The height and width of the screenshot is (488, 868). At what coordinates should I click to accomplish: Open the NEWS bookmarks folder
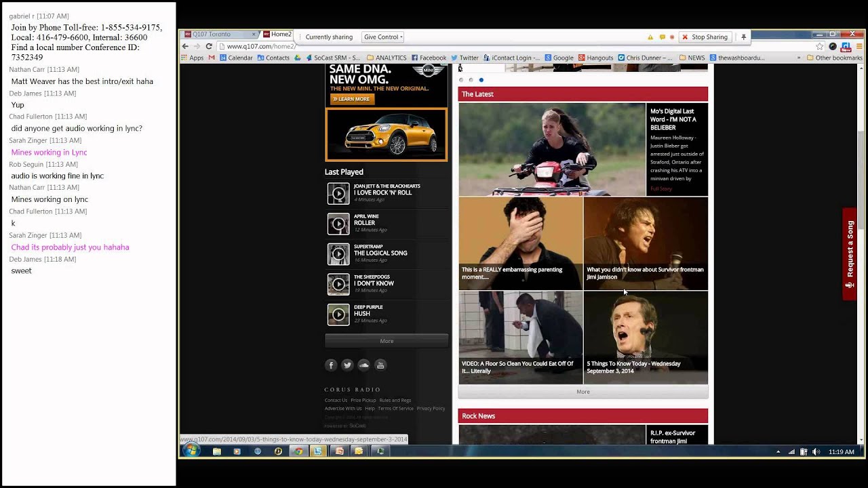point(692,58)
